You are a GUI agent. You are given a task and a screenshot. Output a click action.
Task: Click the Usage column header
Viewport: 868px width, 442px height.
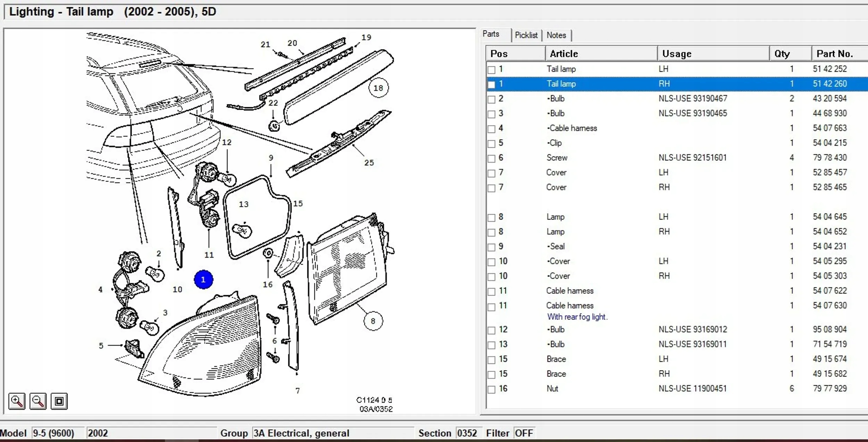713,54
